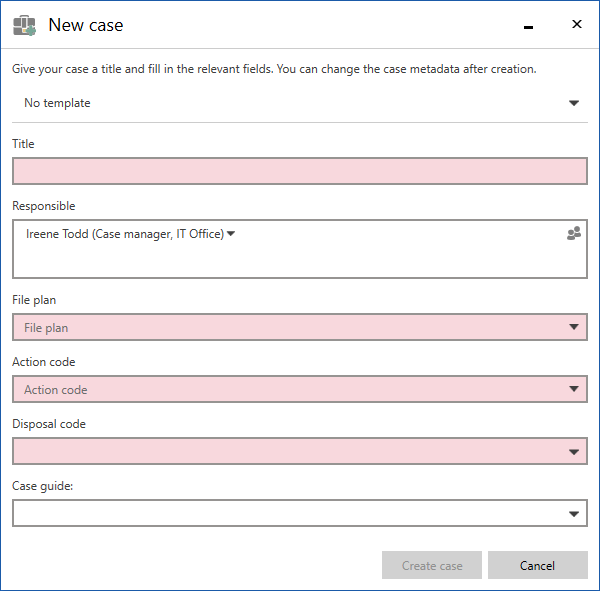600x591 pixels.
Task: Click the 'Responsible' field label
Action: (44, 206)
